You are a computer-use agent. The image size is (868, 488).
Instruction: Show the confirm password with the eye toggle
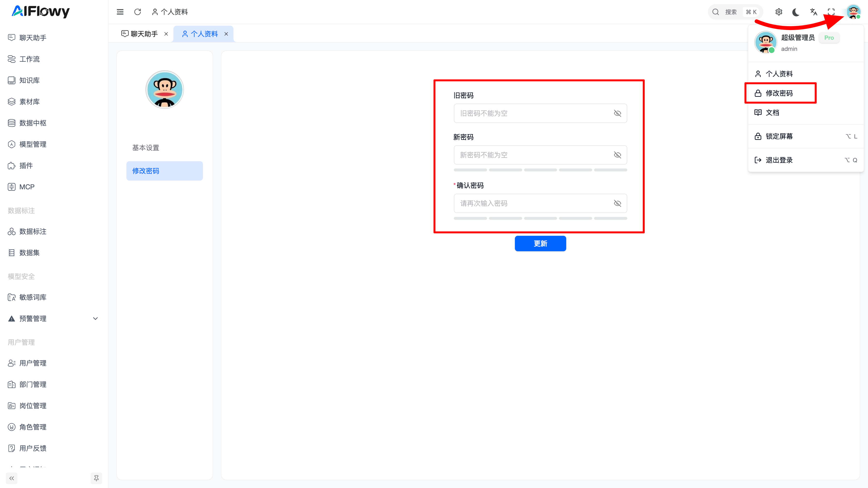(617, 203)
